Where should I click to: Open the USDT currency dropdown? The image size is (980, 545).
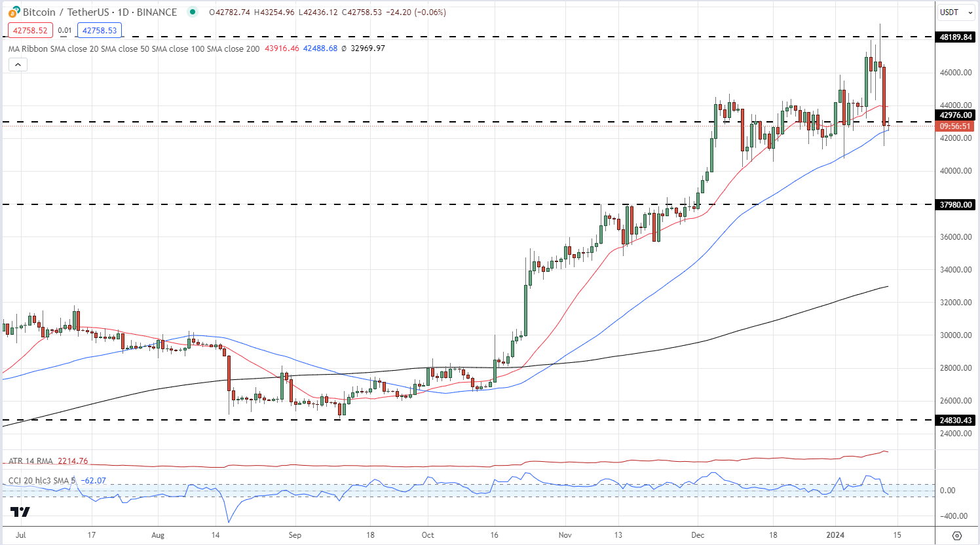[x=955, y=12]
